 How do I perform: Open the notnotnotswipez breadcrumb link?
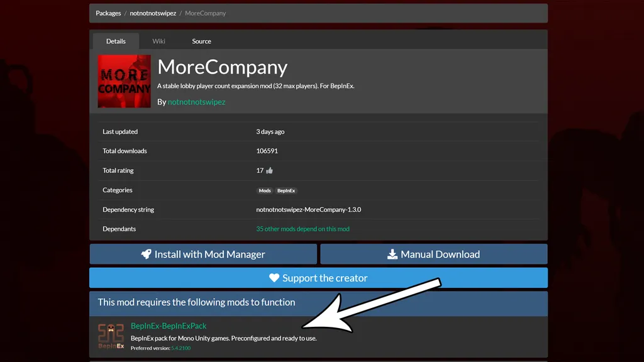pos(153,13)
